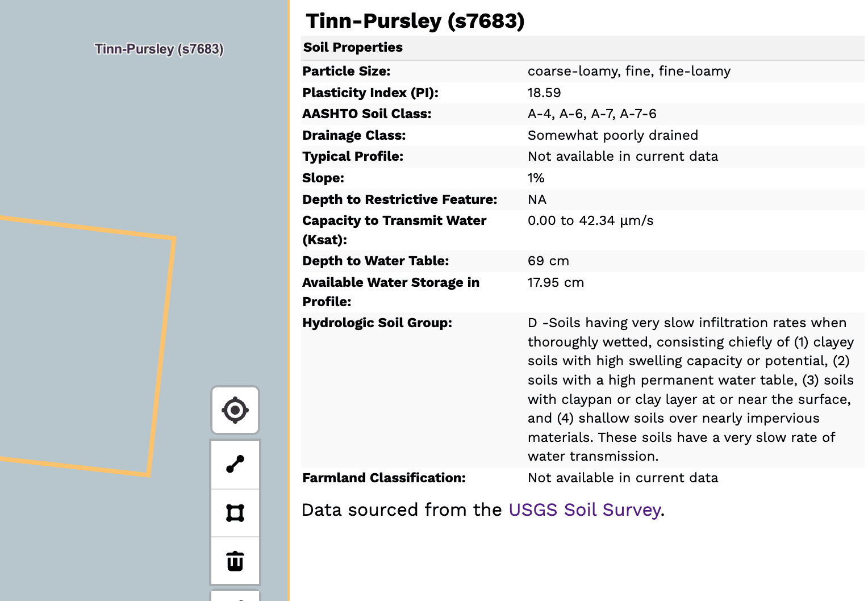
Task: Click the Farmland Classification label
Action: 384,478
